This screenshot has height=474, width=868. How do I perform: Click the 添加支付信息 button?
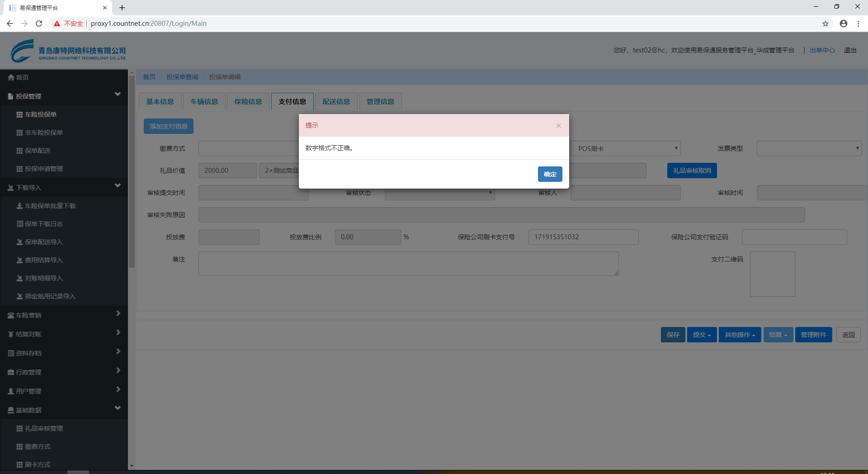click(x=169, y=126)
